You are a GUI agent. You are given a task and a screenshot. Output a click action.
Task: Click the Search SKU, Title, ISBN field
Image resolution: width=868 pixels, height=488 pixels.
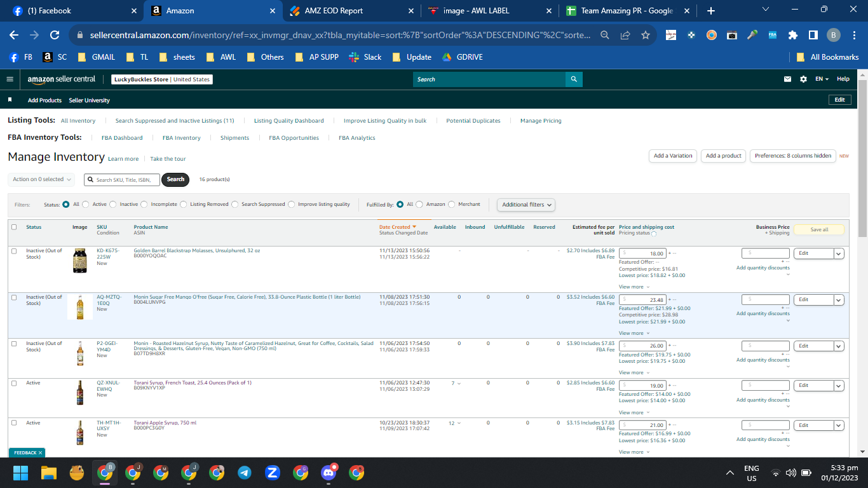coord(121,180)
